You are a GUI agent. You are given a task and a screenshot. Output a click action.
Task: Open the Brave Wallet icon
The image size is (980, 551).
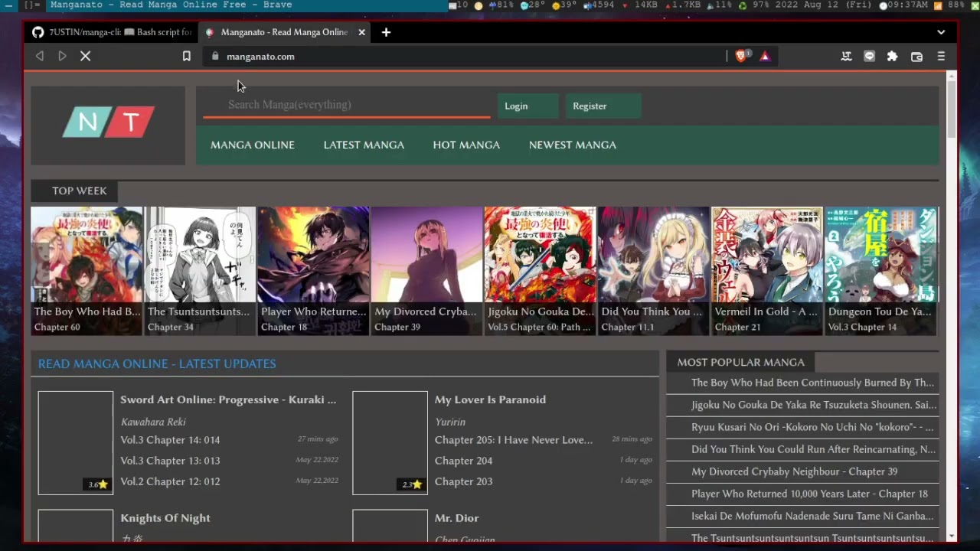coord(916,56)
